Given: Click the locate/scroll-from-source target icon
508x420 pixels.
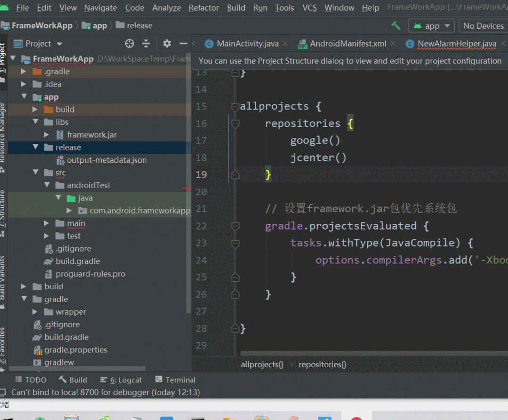Looking at the screenshot, I should pyautogui.click(x=129, y=43).
